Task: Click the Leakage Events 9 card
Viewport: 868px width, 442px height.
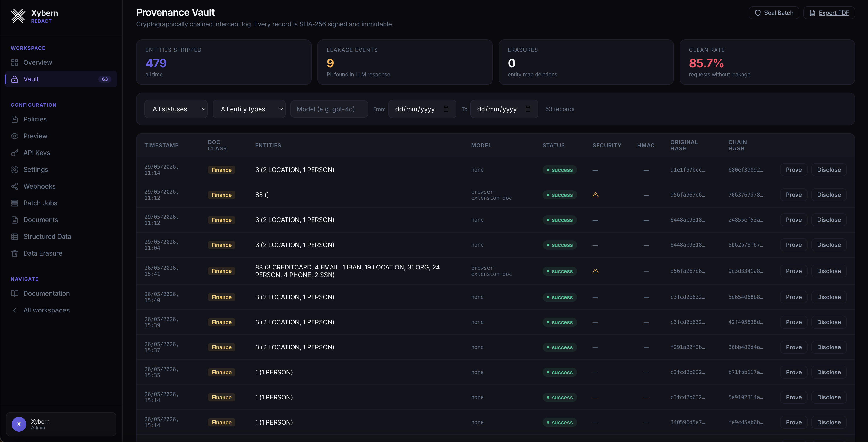Action: tap(405, 62)
